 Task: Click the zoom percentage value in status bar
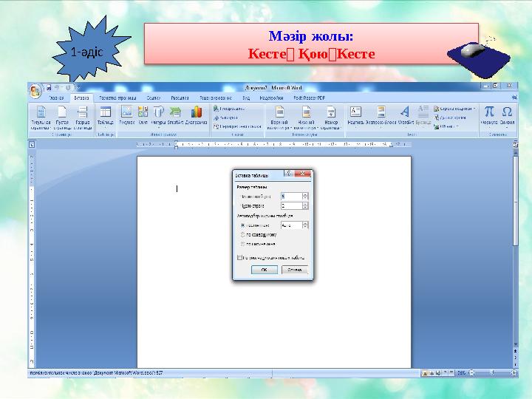pos(461,373)
